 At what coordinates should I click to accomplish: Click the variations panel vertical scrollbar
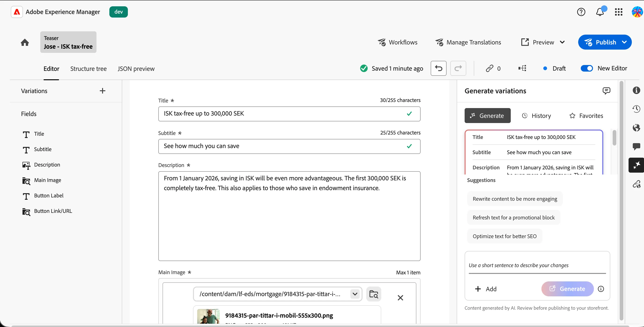(614, 138)
